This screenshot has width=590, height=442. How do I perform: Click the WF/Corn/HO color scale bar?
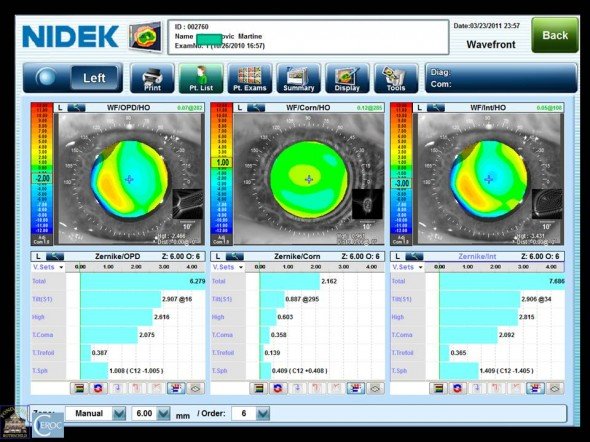pyautogui.click(x=222, y=174)
